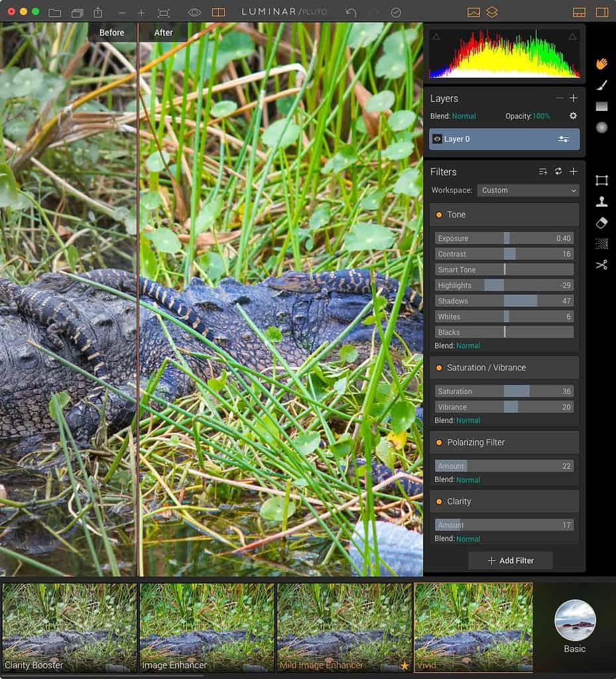Zoom in with the plus icon in top toolbar

click(141, 13)
